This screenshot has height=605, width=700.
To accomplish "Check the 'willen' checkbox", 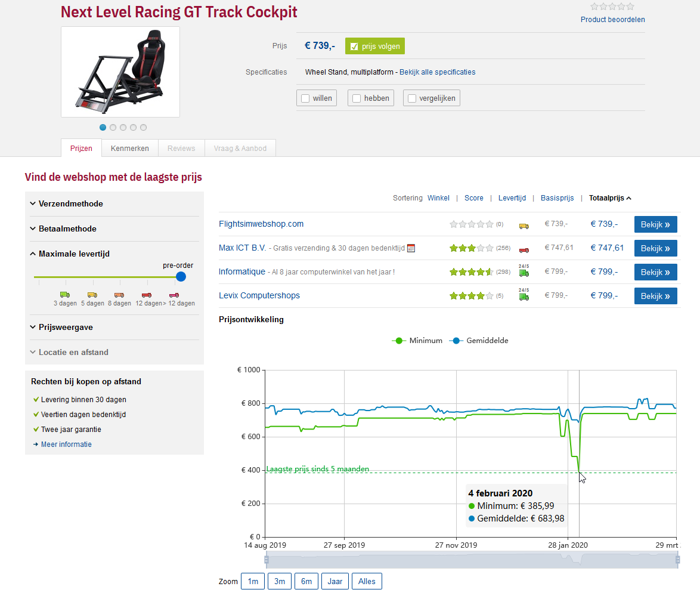I will click(305, 98).
